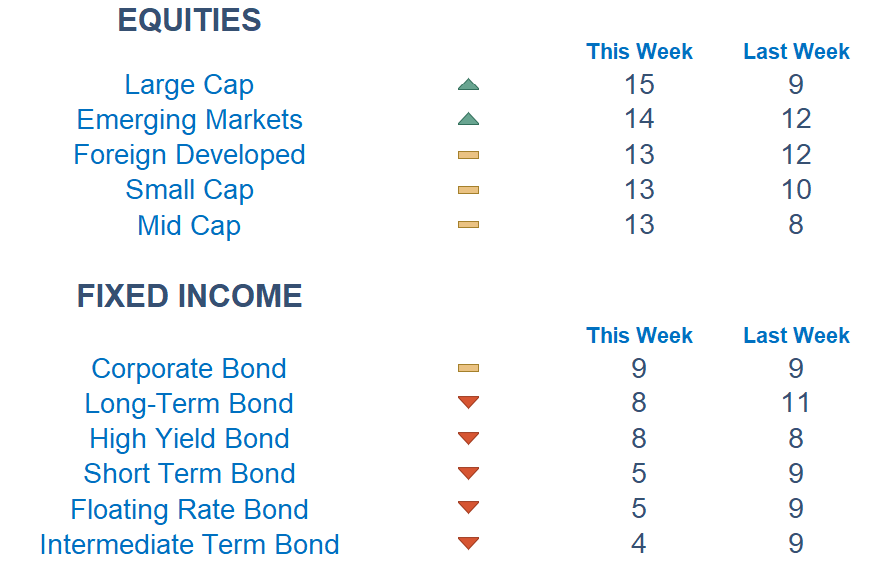
Task: Click the Equities This Week column header
Action: [639, 51]
